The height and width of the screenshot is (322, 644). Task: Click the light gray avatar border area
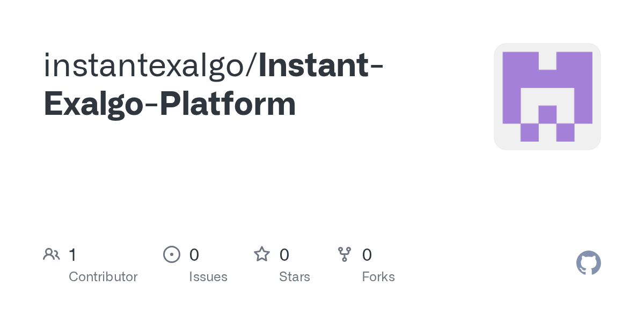pyautogui.click(x=497, y=144)
